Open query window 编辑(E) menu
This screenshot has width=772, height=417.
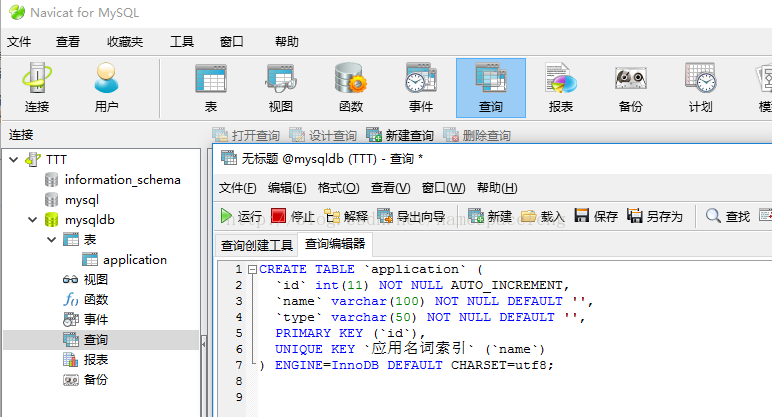(x=287, y=188)
